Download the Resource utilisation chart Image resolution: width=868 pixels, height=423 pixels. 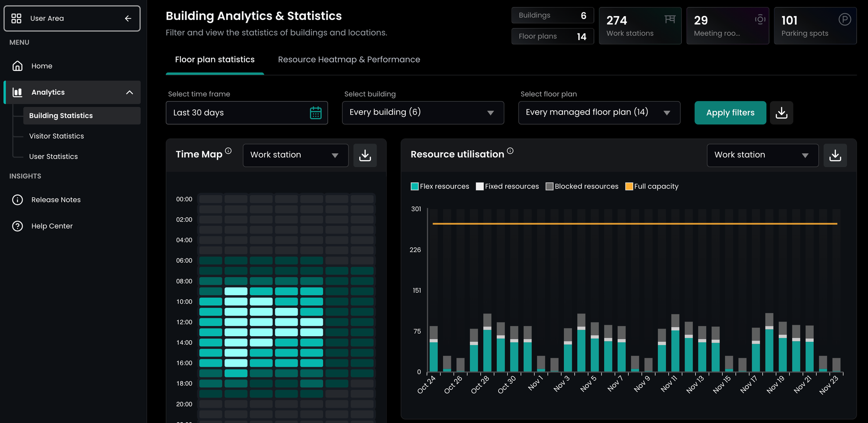coord(835,155)
